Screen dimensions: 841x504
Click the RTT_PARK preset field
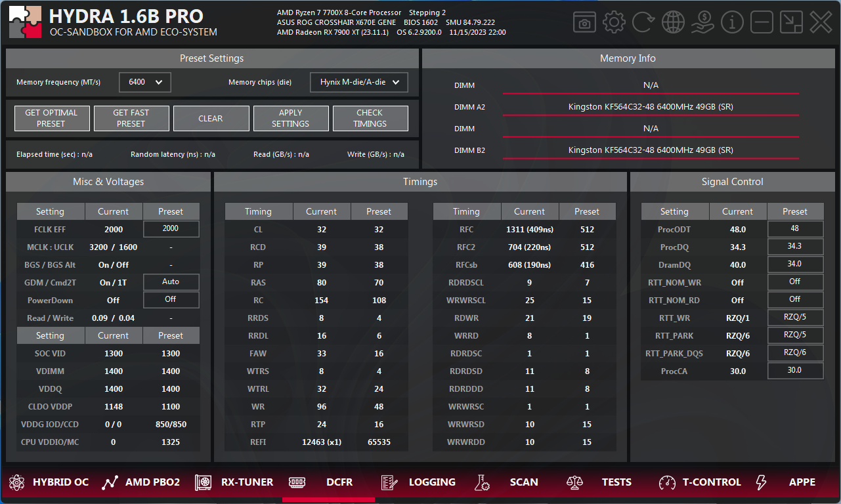click(x=795, y=335)
